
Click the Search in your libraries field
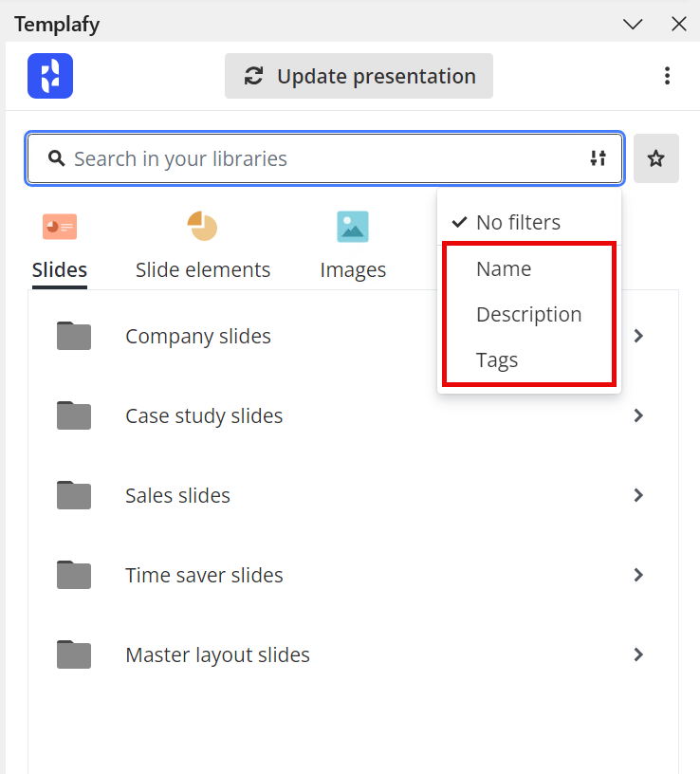pos(324,158)
